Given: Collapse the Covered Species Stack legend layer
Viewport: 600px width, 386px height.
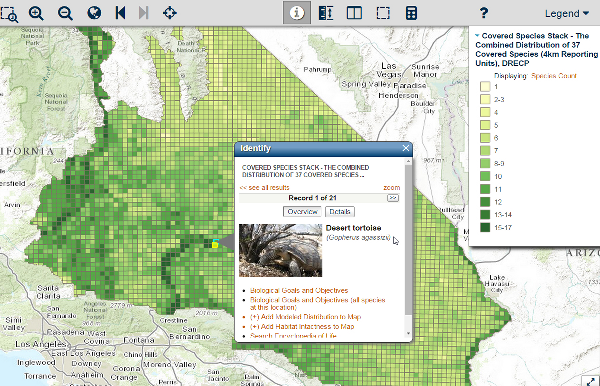Looking at the screenshot, I should pos(477,36).
